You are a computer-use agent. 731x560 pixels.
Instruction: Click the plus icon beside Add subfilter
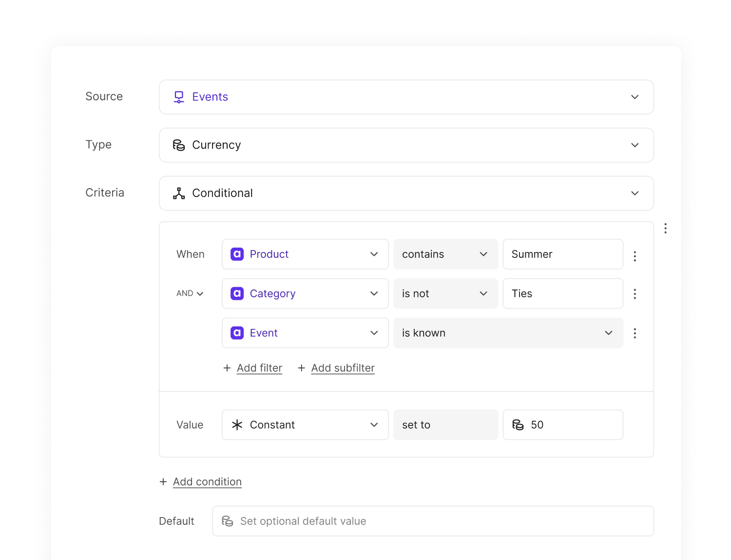[301, 368]
